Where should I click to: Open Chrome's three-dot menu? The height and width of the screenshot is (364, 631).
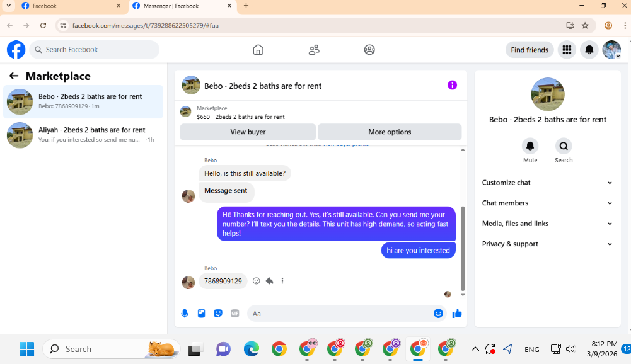tap(625, 25)
